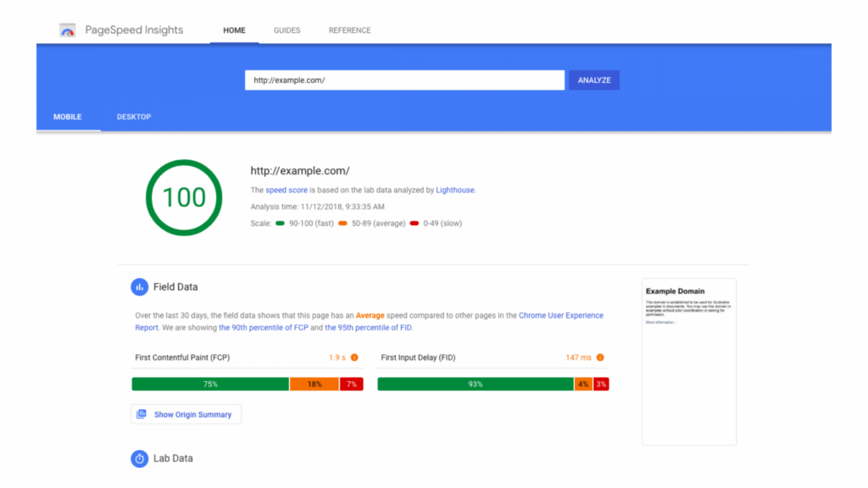Click the FID green 93% bar segment
This screenshot has width=868, height=488.
[476, 384]
